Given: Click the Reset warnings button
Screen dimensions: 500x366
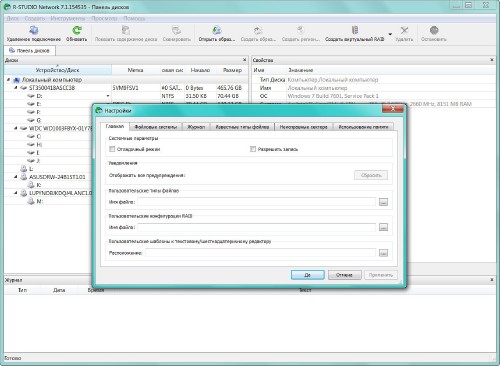Looking at the screenshot, I should coord(371,175).
